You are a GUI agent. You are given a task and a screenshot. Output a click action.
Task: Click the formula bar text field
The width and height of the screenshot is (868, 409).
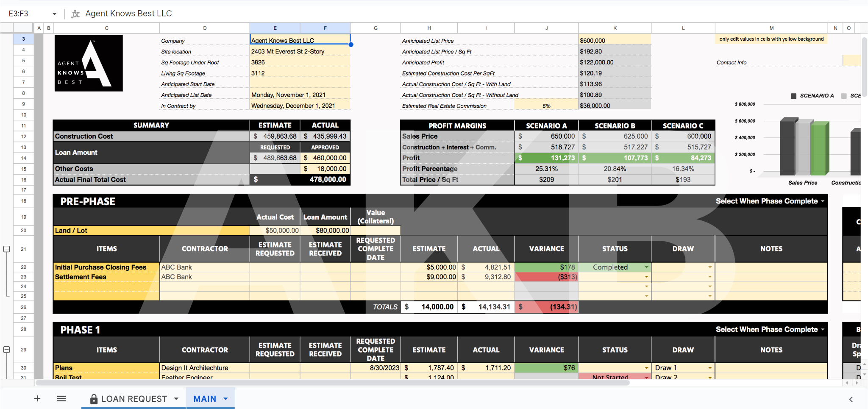coord(424,14)
